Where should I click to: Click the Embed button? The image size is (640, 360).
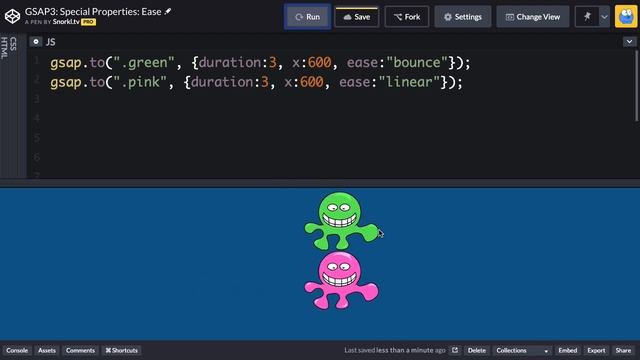click(x=567, y=350)
